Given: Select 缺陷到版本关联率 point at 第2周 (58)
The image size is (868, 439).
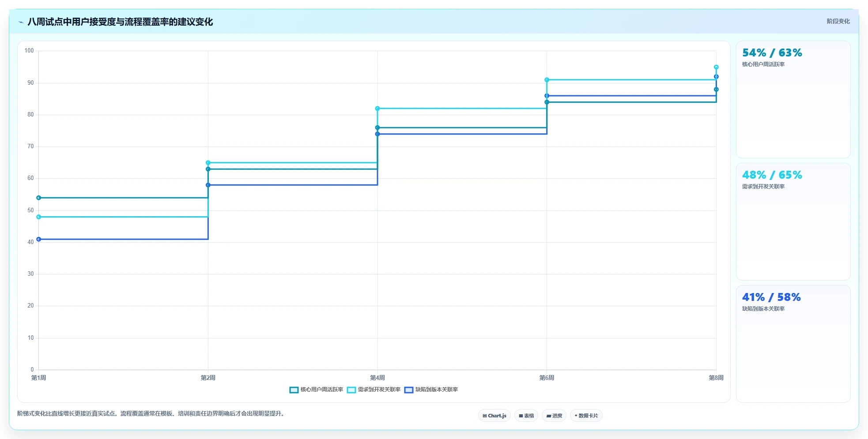Looking at the screenshot, I should (208, 185).
